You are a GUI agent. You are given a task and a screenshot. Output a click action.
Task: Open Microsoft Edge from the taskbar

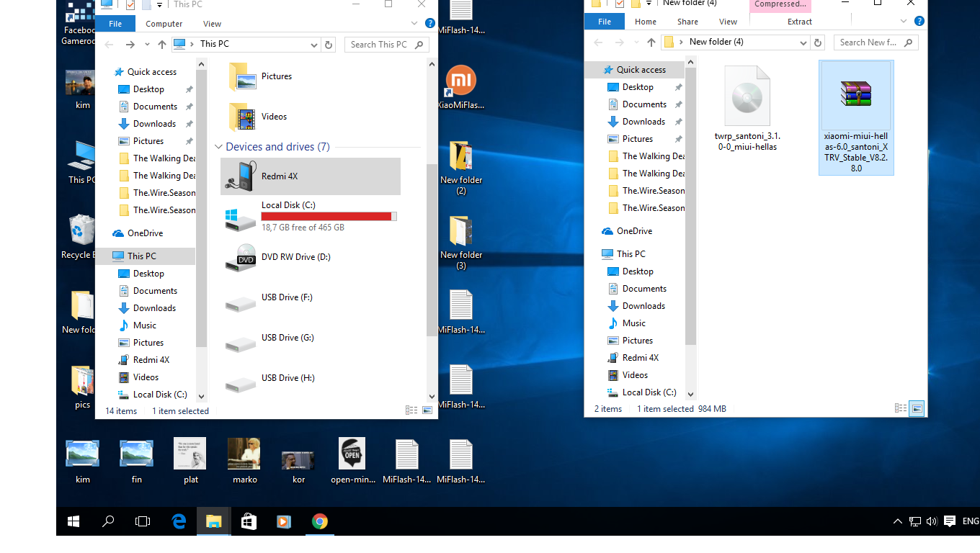point(179,521)
